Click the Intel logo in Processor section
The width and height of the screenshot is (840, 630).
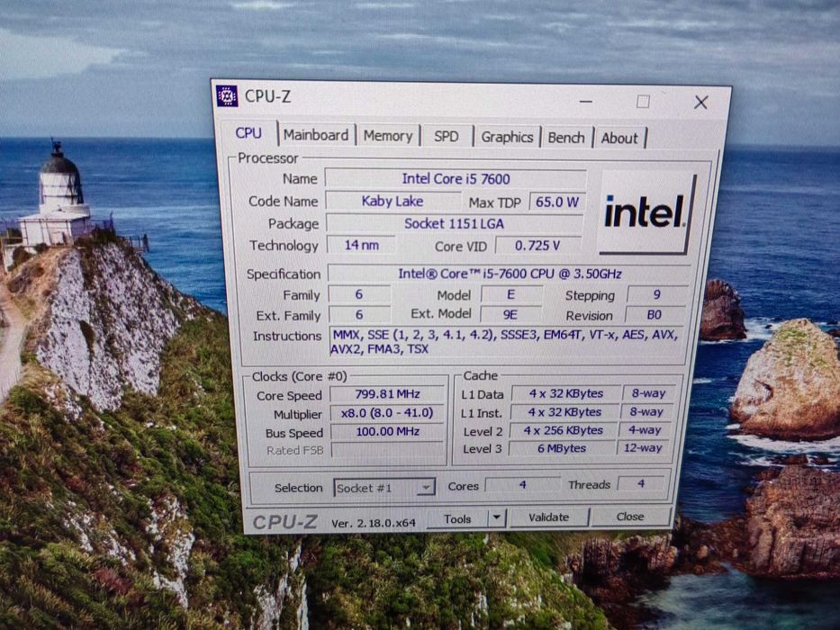point(647,212)
